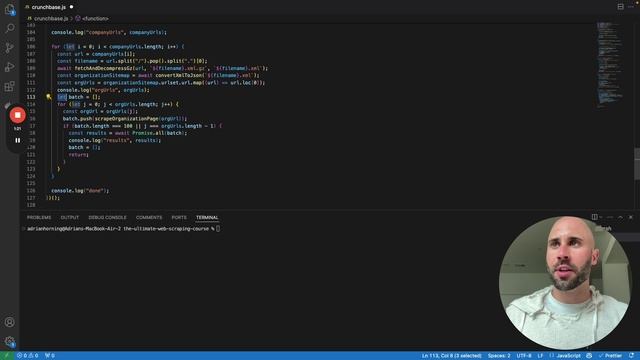Click Ln 113, Col 8 cursor position
This screenshot has height=360, width=640.
[x=451, y=356]
